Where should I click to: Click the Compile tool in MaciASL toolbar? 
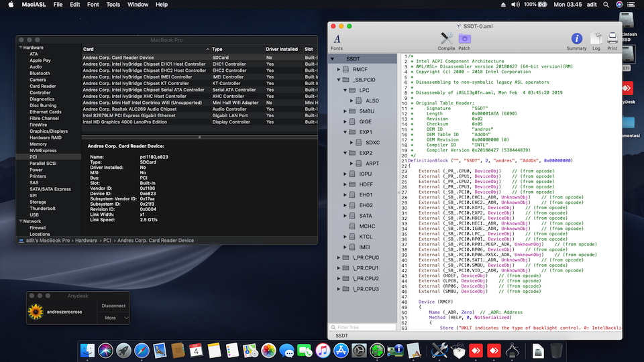pyautogui.click(x=446, y=42)
